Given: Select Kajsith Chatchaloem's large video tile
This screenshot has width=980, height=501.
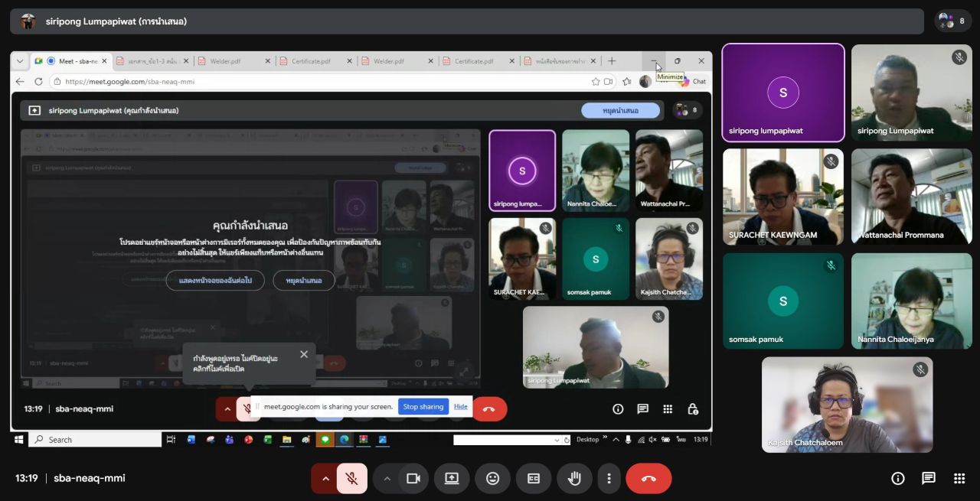Looking at the screenshot, I should coord(847,405).
